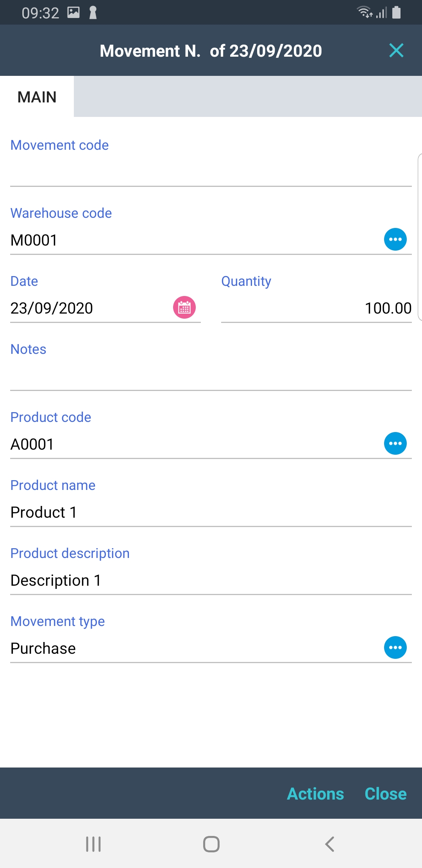Dismiss the form with the X icon
This screenshot has width=422, height=868.
point(396,50)
